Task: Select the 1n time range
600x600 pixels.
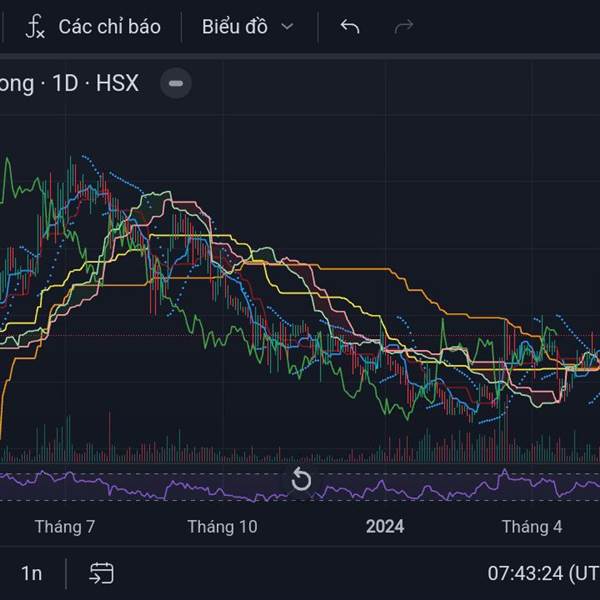Action: pos(31,573)
